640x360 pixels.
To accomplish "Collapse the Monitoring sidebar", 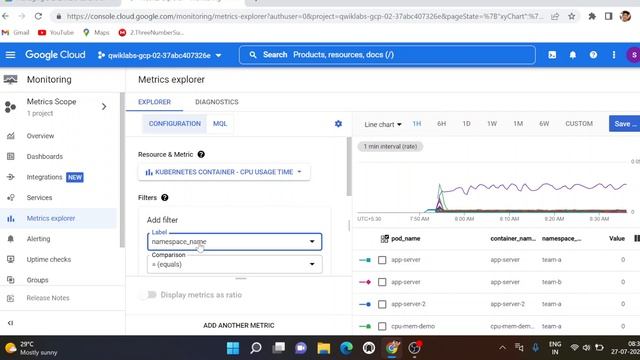I will (11, 323).
